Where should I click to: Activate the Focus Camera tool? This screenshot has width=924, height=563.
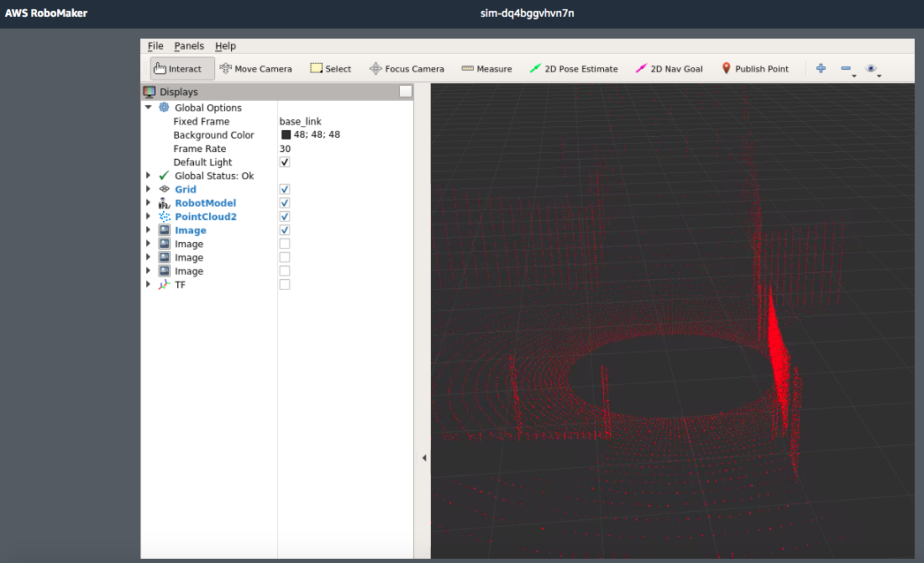click(x=407, y=69)
